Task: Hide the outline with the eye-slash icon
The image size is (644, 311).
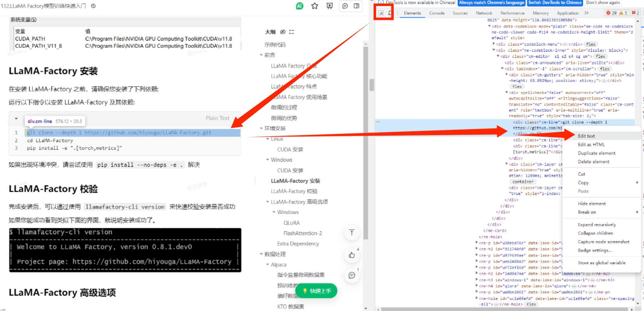Action: tap(283, 32)
